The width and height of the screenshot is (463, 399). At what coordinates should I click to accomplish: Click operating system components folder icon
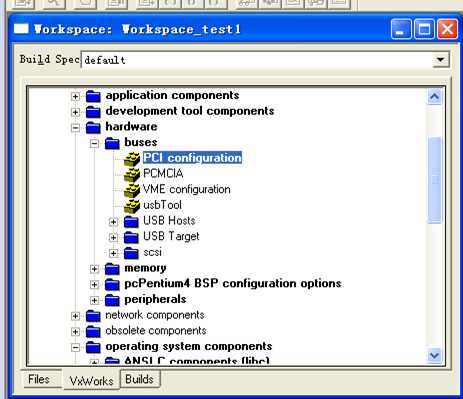[93, 347]
